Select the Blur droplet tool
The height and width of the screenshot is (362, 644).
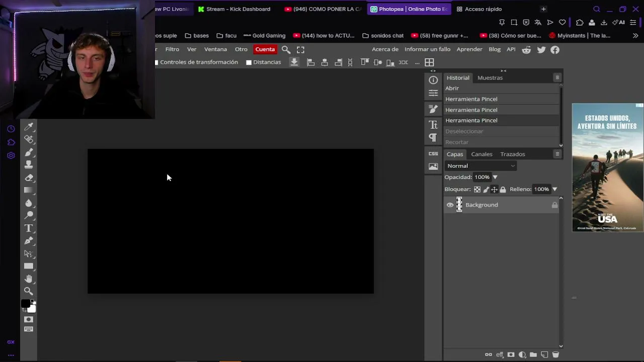pyautogui.click(x=29, y=203)
